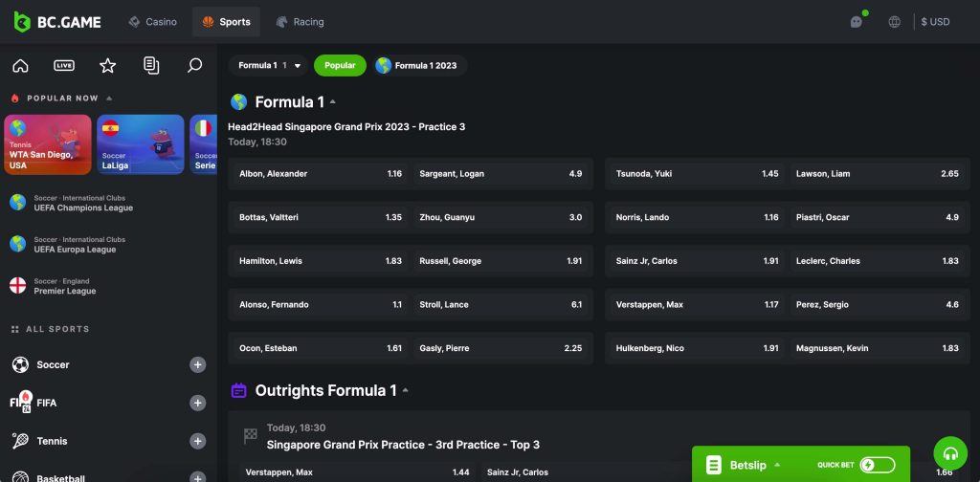
Task: Bet on Hamilton, Lewis at 1.83
Action: (320, 261)
